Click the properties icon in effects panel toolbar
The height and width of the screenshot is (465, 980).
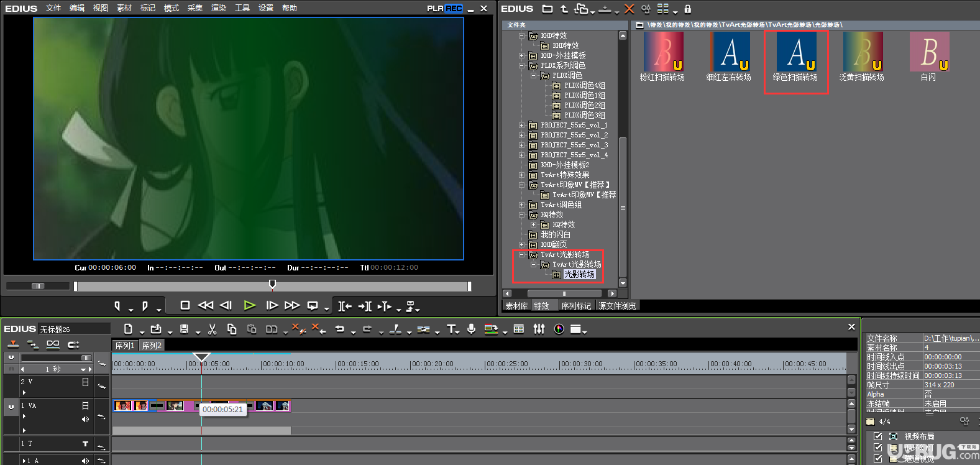coord(646,9)
